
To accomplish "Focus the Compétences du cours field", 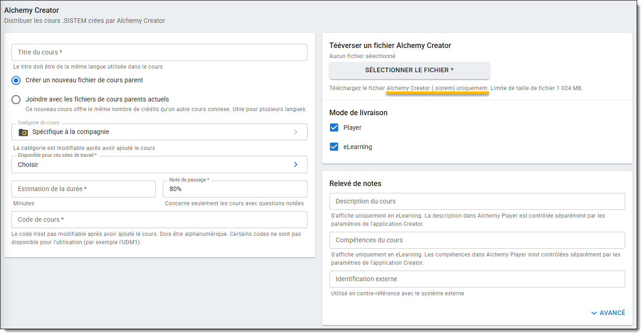I will (477, 240).
